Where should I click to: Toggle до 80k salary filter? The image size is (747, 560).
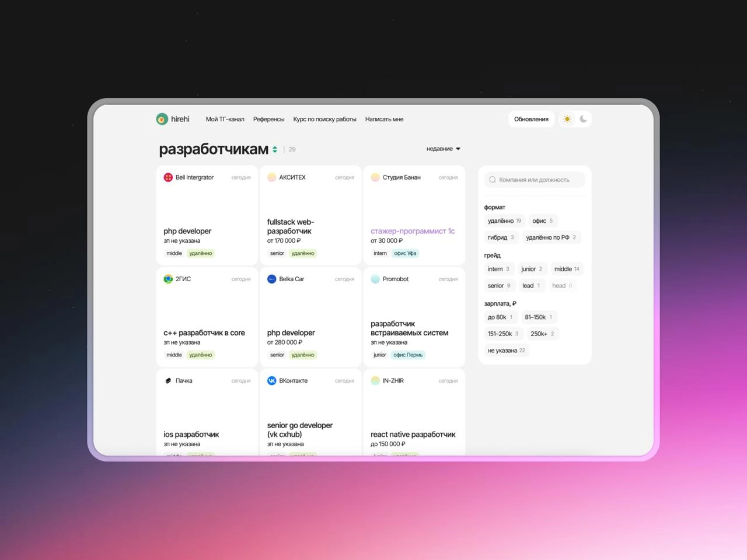pos(500,317)
